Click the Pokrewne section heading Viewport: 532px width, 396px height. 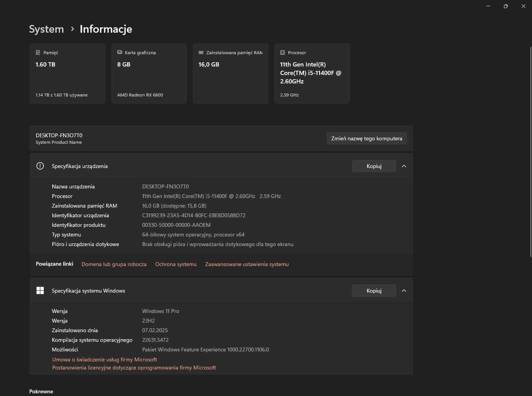click(41, 391)
